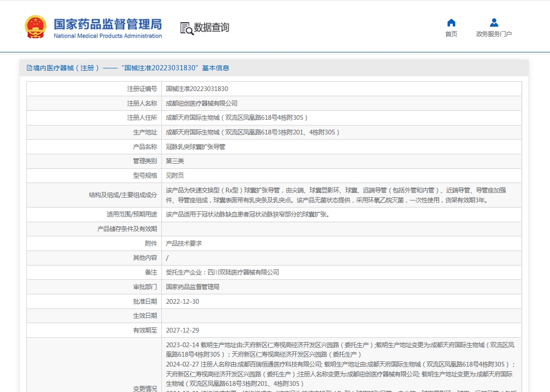Click 受托生产企业：四川双陆医疗器械有限公司 remark
The height and width of the screenshot is (392, 550).
click(x=222, y=273)
